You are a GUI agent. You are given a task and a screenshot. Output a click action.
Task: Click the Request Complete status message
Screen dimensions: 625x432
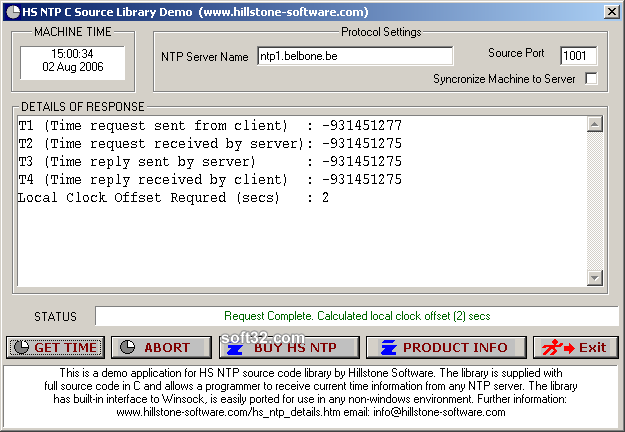pyautogui.click(x=357, y=316)
